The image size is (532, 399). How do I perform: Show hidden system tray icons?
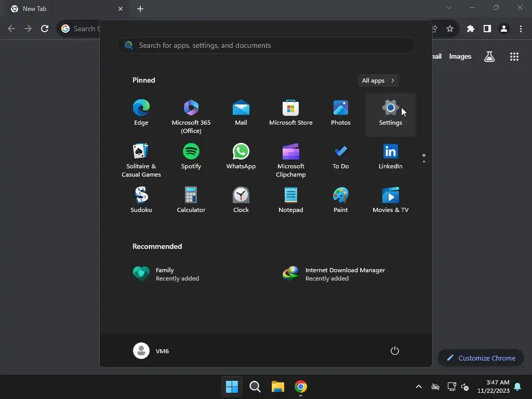tap(419, 387)
